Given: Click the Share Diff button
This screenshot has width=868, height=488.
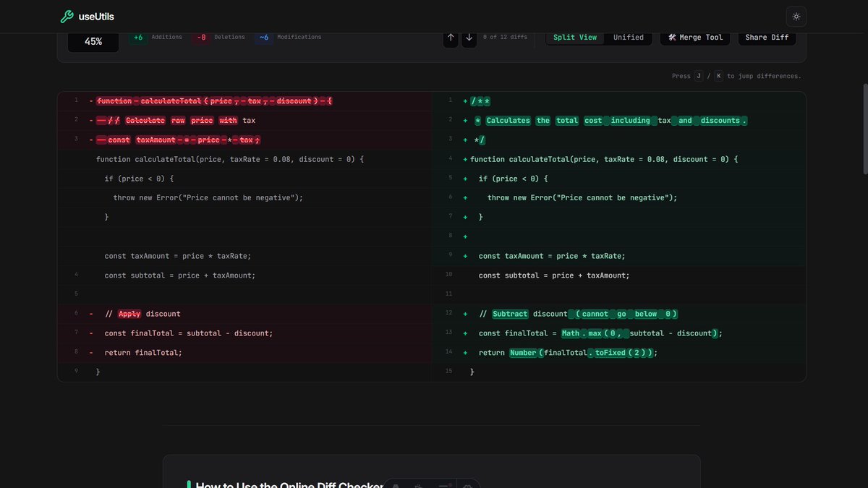Looking at the screenshot, I should (x=767, y=38).
